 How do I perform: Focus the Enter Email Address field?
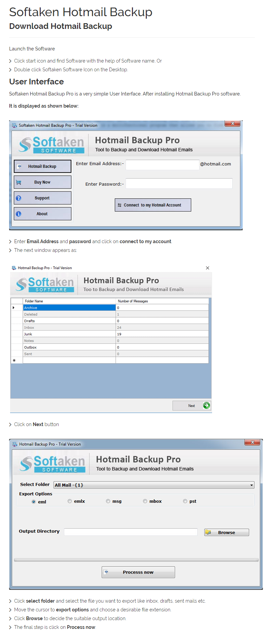(163, 165)
